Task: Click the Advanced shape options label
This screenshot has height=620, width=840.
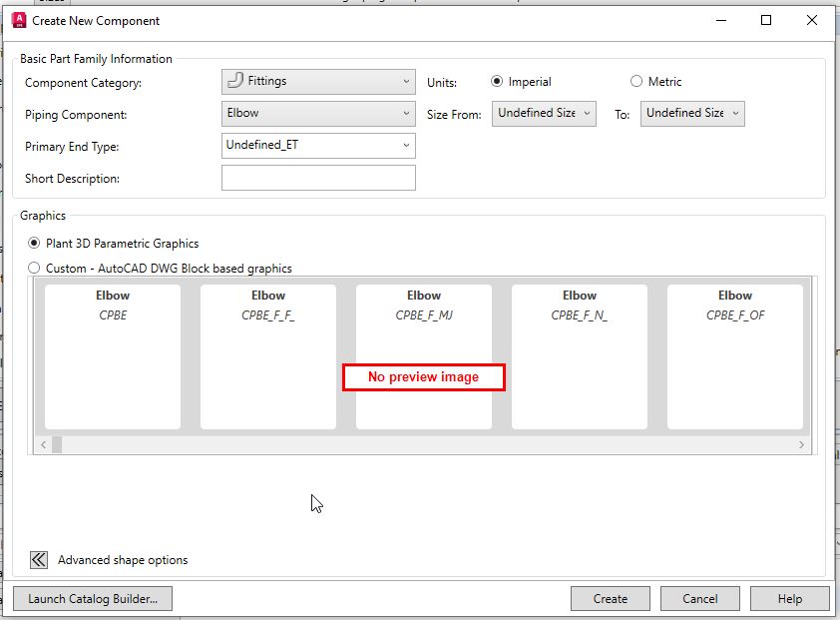Action: (x=123, y=560)
